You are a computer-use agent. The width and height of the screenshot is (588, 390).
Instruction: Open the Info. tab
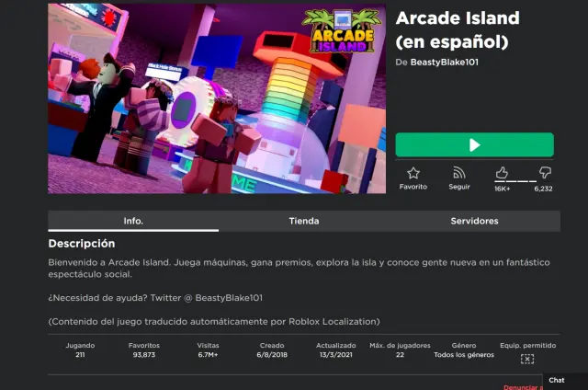133,221
